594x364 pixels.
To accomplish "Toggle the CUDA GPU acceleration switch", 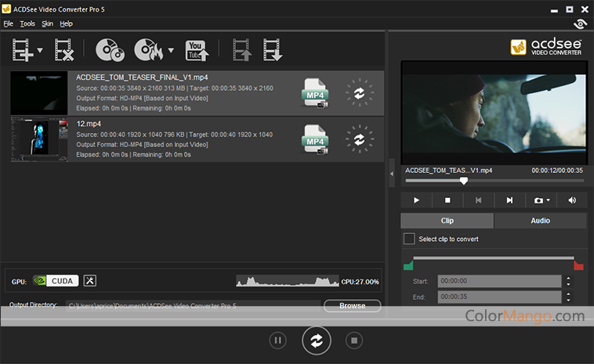I will (x=56, y=281).
